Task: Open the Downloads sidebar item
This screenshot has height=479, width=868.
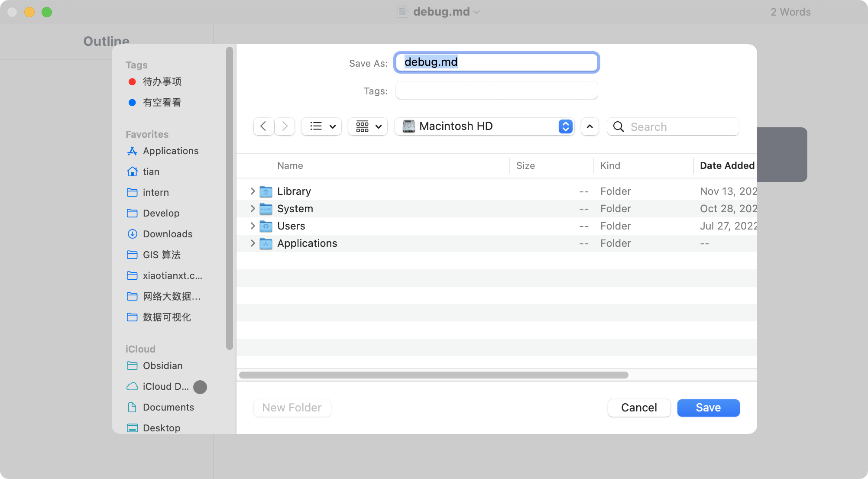Action: [x=167, y=234]
